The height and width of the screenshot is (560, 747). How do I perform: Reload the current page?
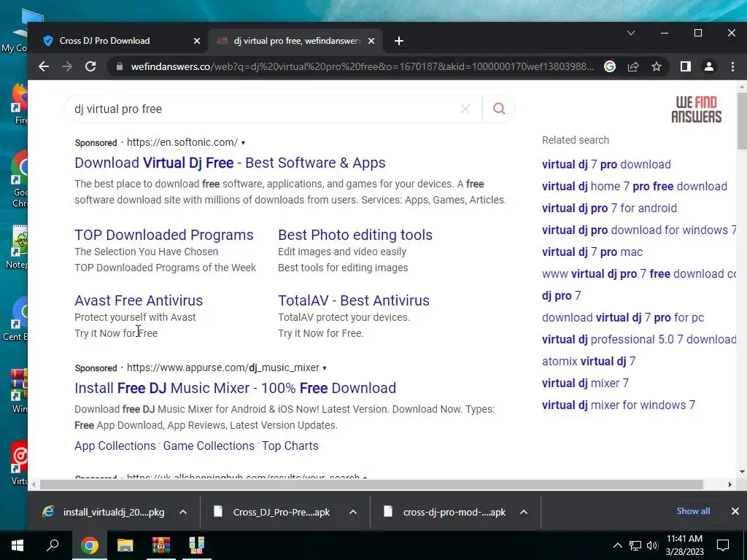(x=90, y=66)
